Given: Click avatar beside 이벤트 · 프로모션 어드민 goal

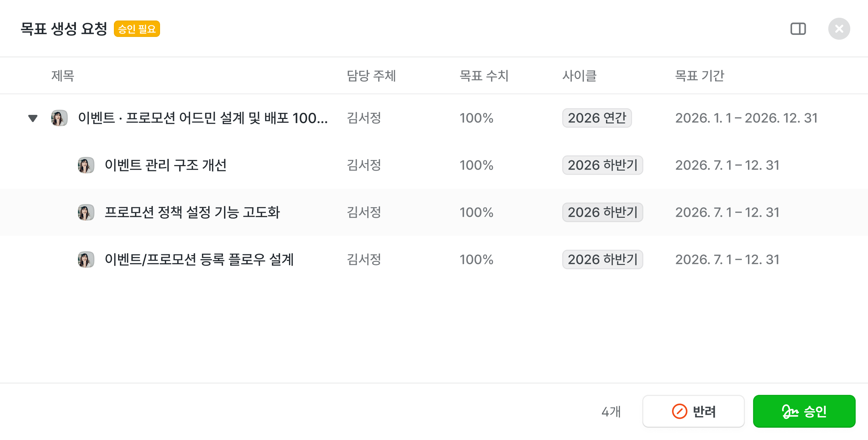Looking at the screenshot, I should click(x=59, y=118).
